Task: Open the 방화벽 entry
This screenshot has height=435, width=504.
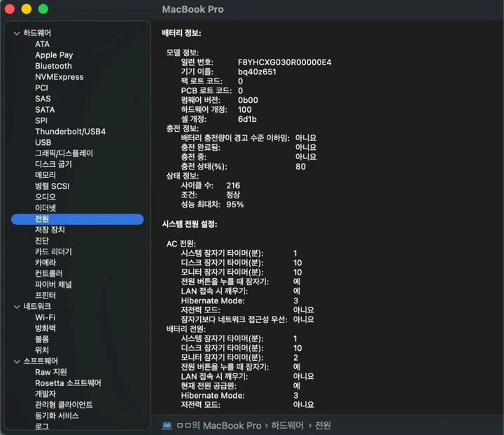Action: tap(45, 329)
